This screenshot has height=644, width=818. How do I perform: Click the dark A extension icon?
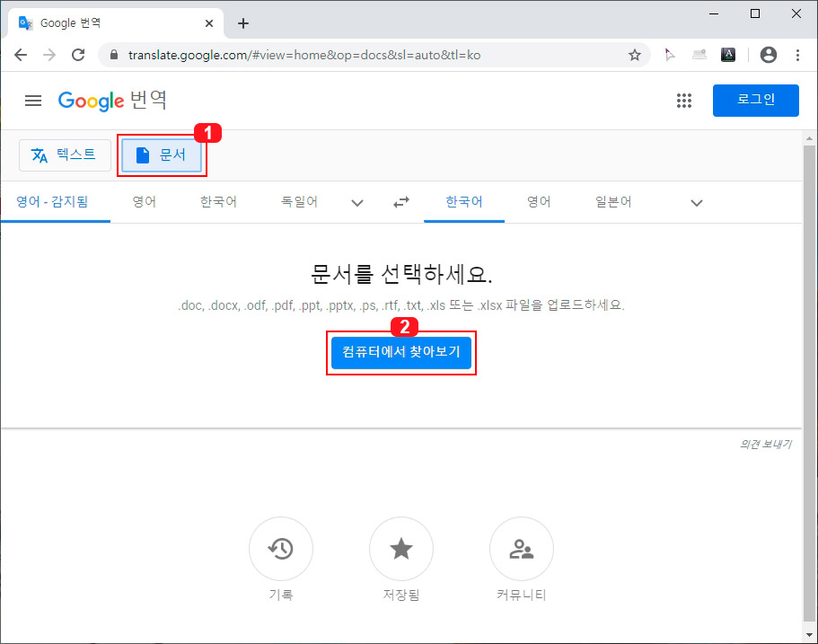(x=727, y=55)
